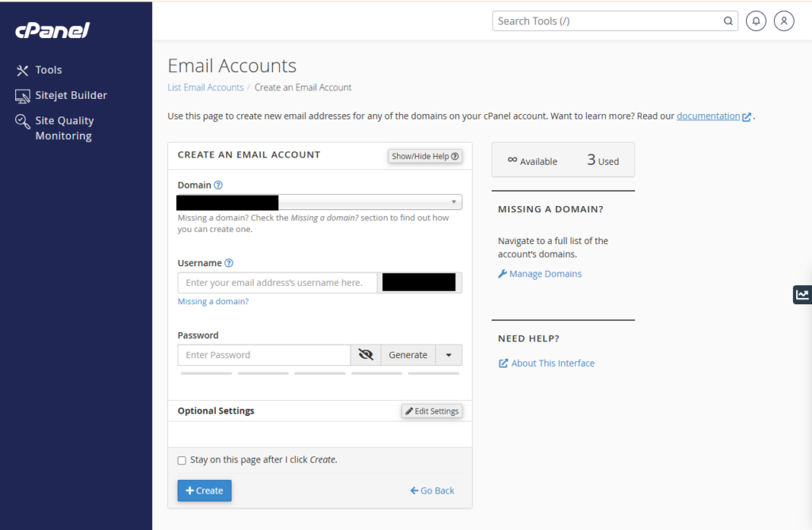Image resolution: width=812 pixels, height=530 pixels.
Task: Open the documentation link
Action: pos(708,116)
